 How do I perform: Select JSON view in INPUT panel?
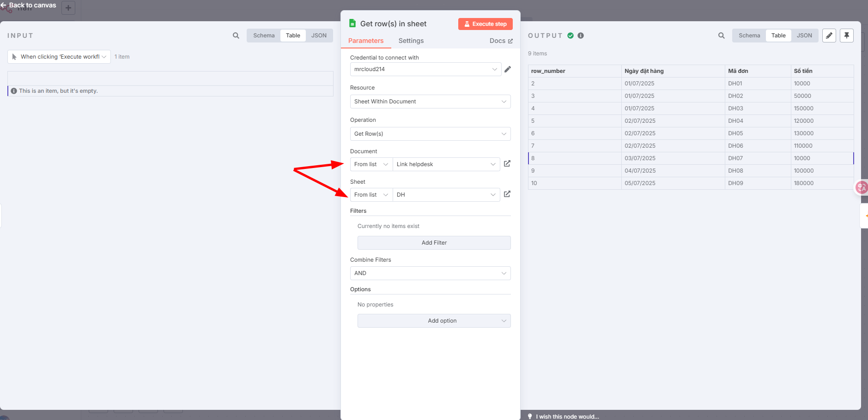click(x=319, y=36)
